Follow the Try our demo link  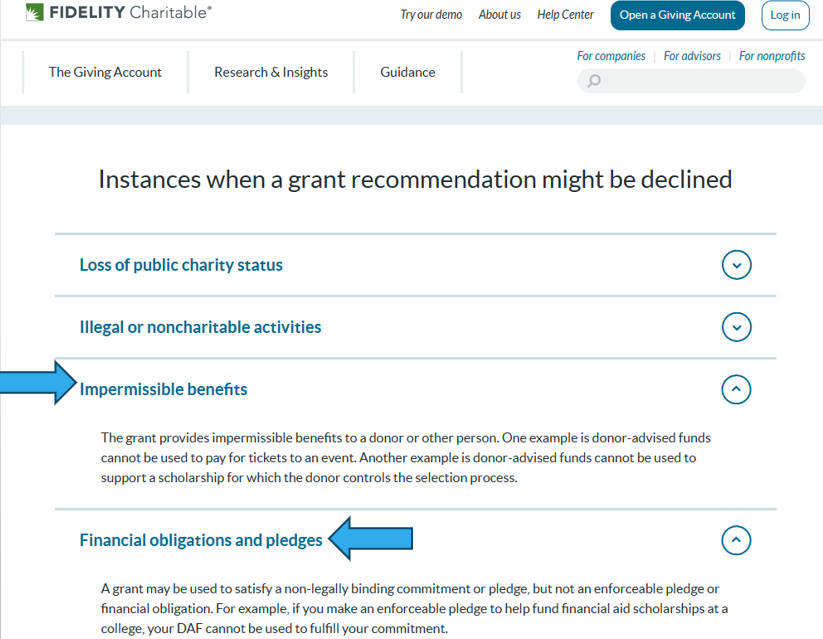[x=431, y=15]
